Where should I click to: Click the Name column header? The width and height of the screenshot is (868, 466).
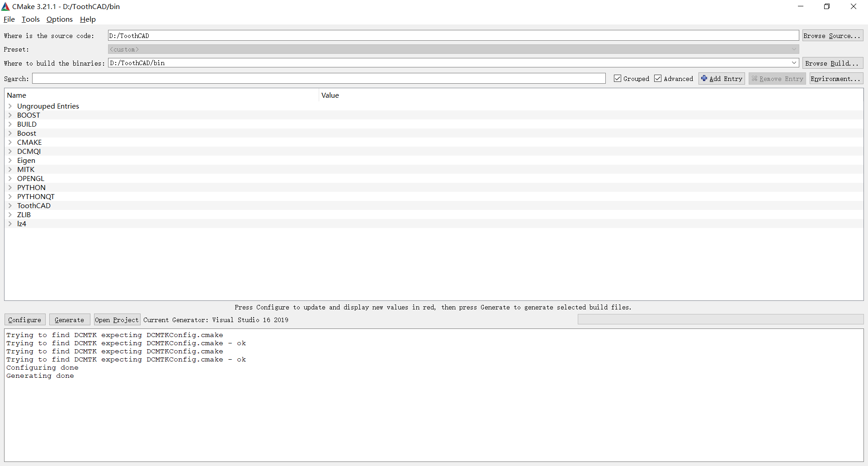pyautogui.click(x=162, y=95)
